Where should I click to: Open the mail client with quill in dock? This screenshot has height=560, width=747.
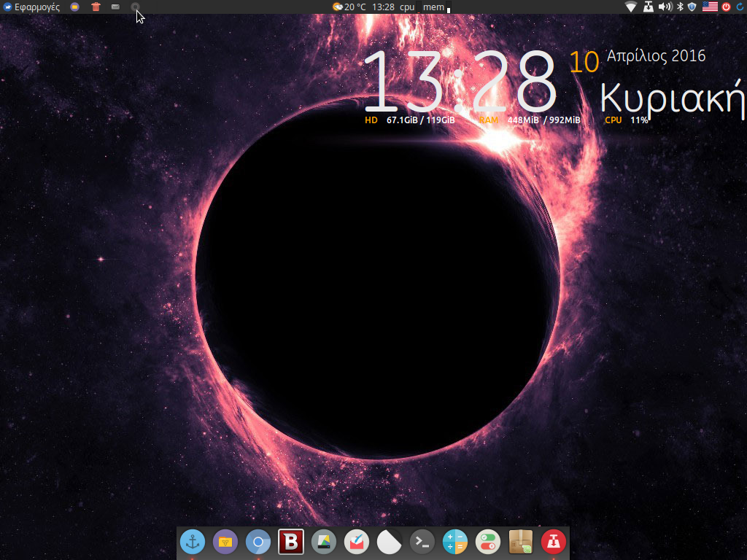(x=357, y=542)
